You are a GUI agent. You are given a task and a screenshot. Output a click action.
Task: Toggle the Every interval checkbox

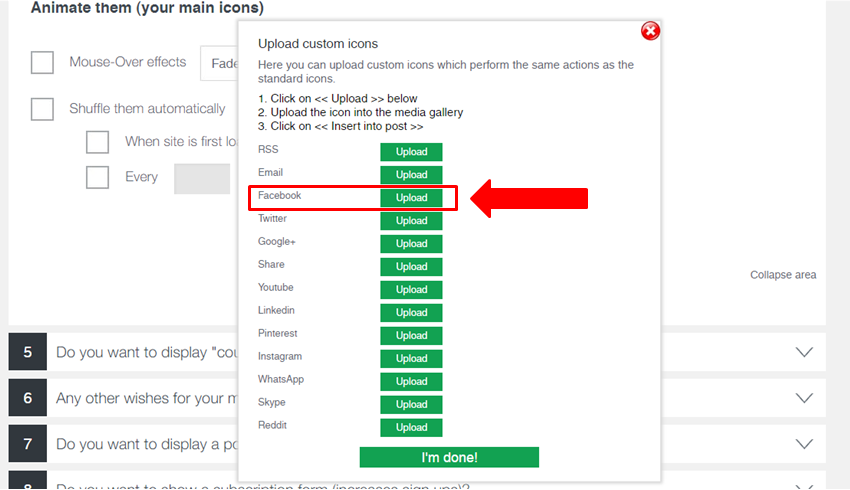tap(98, 177)
